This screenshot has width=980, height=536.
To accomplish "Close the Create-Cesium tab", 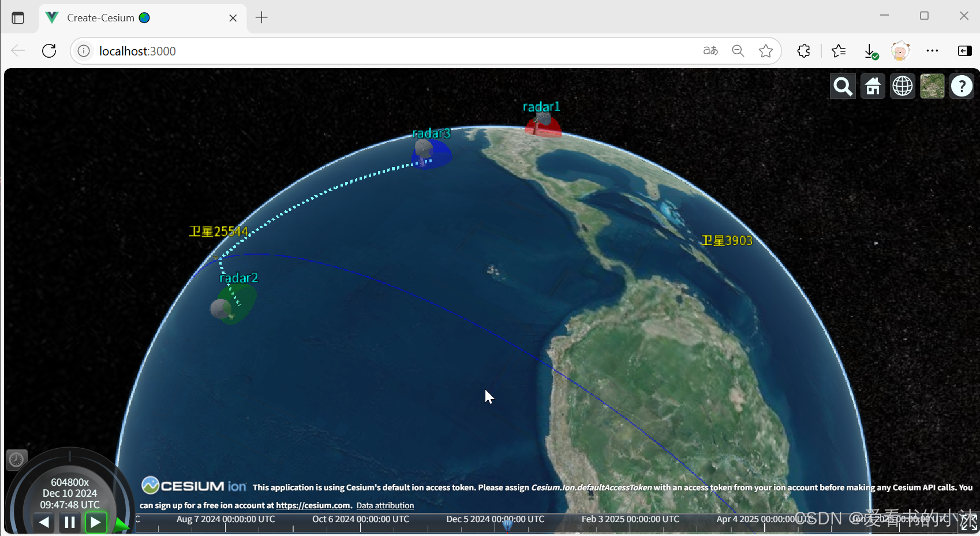I will click(233, 18).
